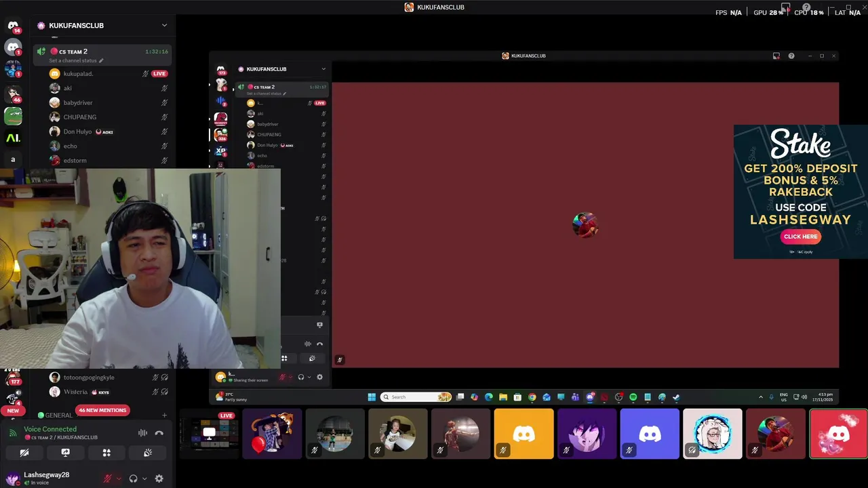Create channel plus next to GENERAL
868x488 pixels.
coord(164,415)
